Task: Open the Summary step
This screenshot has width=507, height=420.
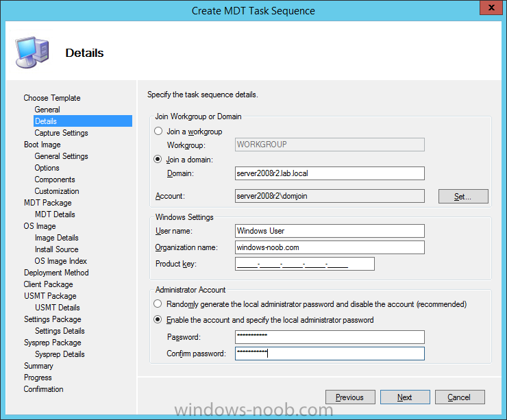Action: point(38,366)
